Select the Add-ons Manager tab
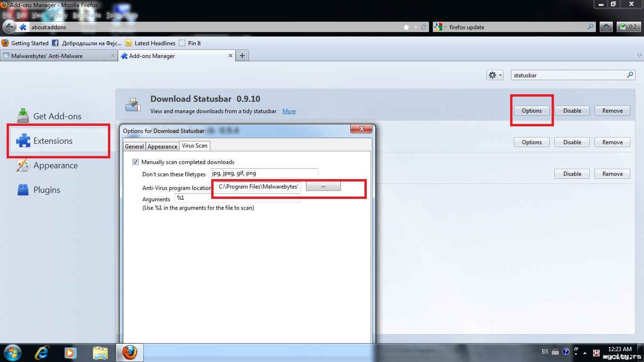 coord(177,56)
